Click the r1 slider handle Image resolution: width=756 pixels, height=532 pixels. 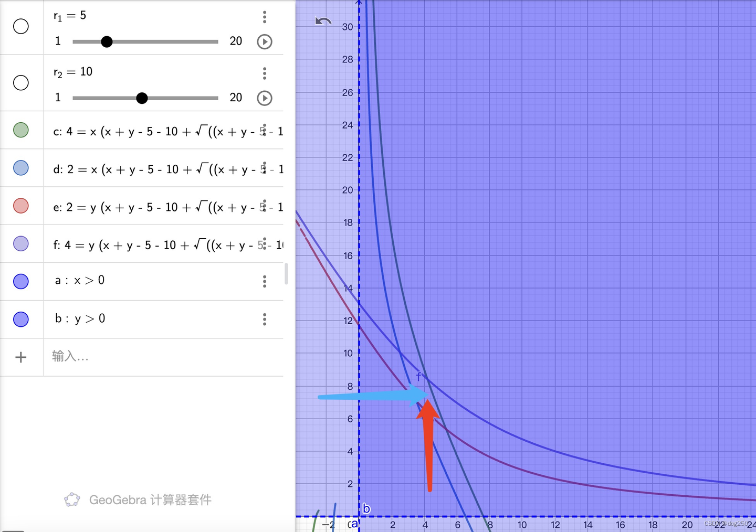107,41
